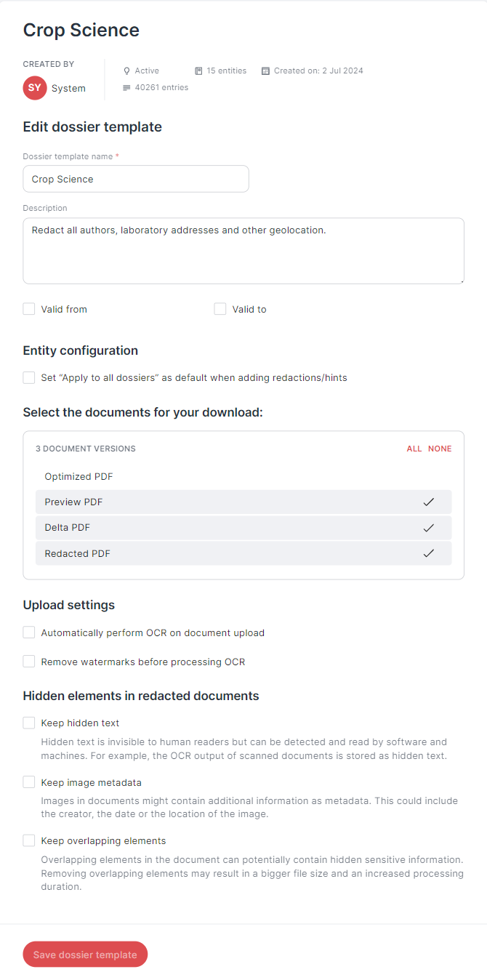Screen dimensions: 487x980
Task: Click the Created on calendar icon
Action: (x=265, y=71)
